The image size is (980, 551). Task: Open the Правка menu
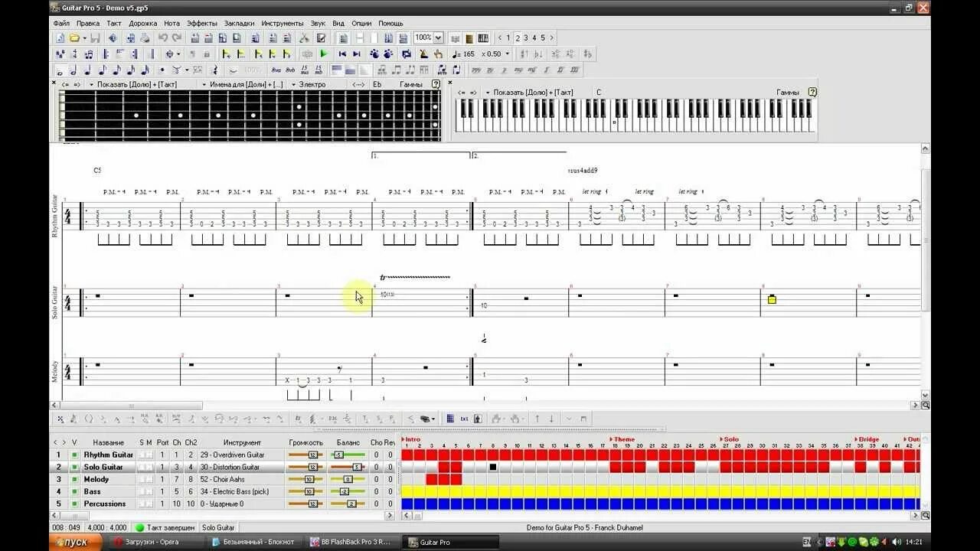click(x=88, y=23)
